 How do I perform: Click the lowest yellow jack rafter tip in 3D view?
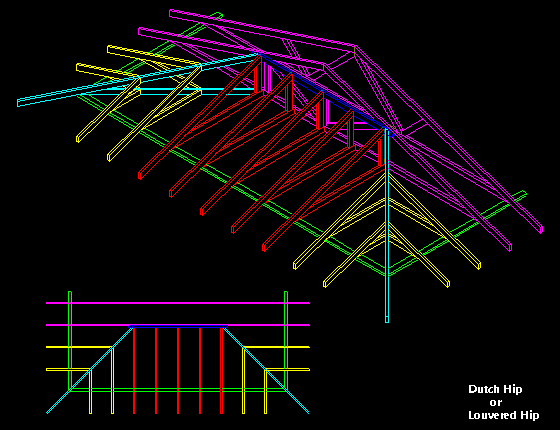pyautogui.click(x=325, y=285)
